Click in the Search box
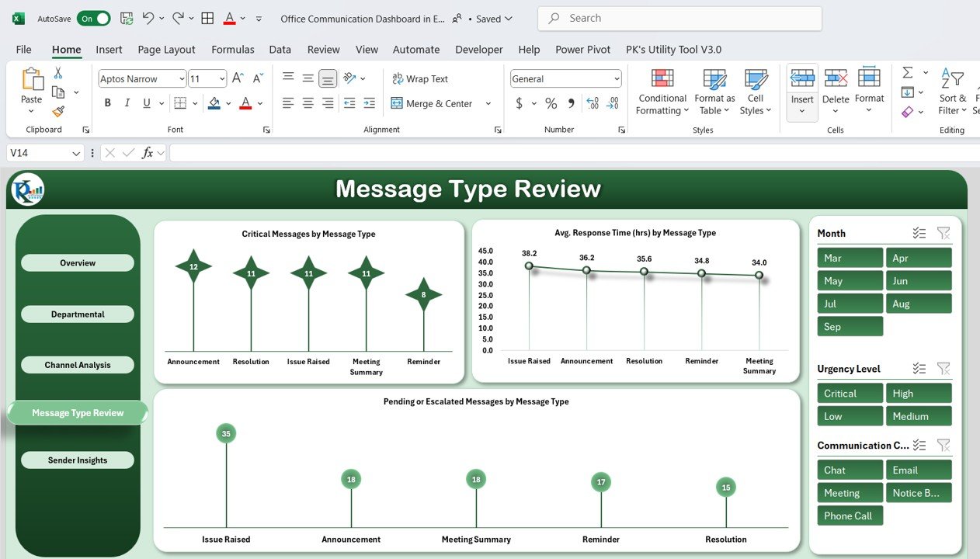 (679, 18)
